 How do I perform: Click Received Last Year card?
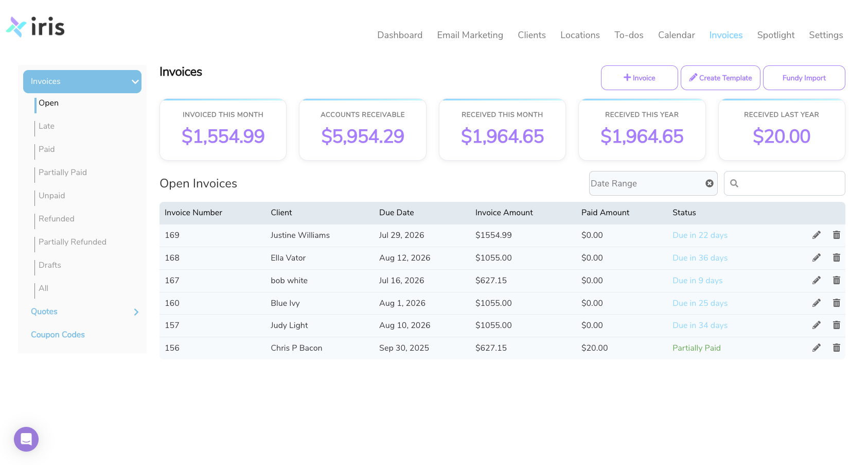tap(782, 130)
